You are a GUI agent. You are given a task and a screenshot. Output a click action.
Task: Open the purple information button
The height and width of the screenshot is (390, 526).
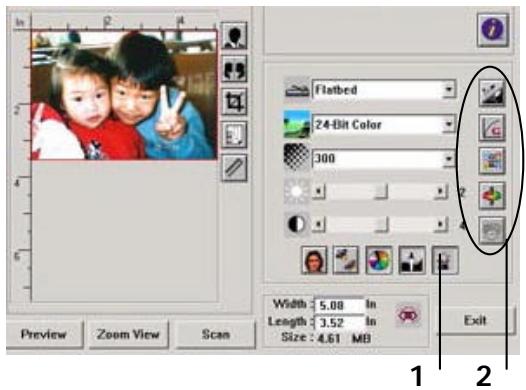492,30
